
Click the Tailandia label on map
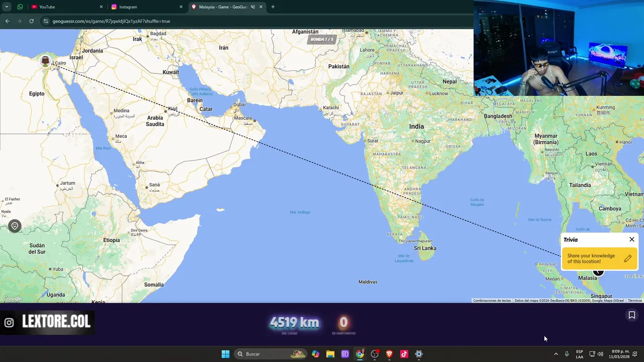click(x=580, y=186)
